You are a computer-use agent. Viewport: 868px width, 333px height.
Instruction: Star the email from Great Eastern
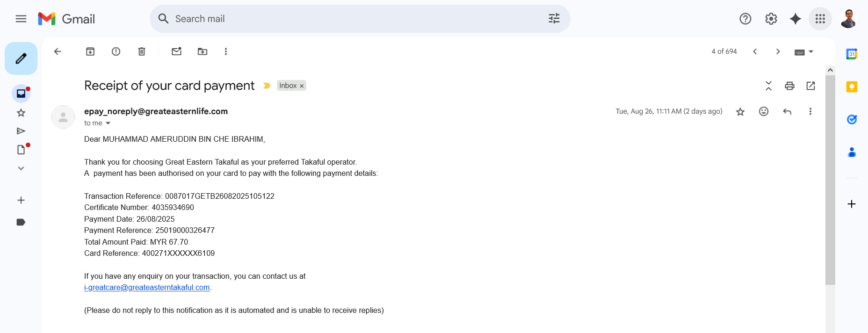tap(740, 112)
